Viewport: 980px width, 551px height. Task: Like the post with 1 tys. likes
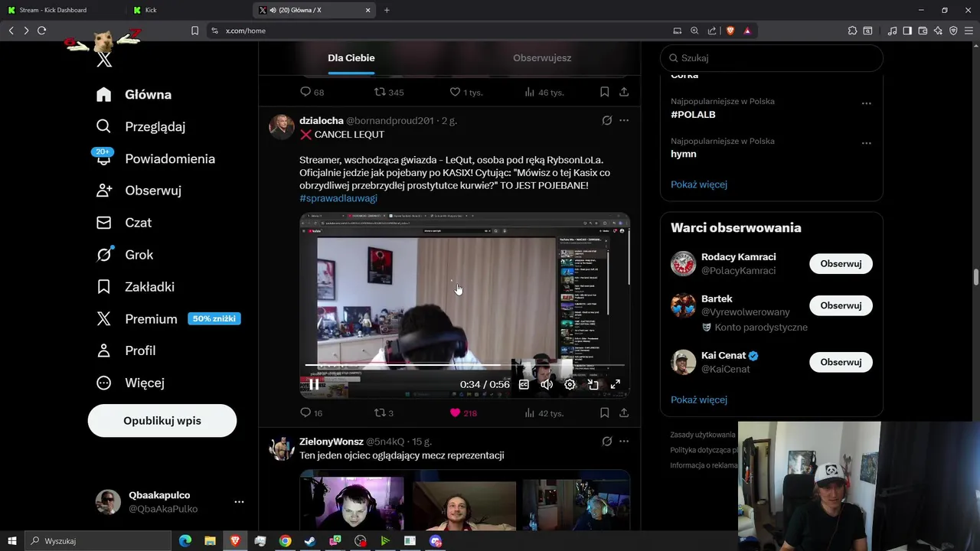465,93
